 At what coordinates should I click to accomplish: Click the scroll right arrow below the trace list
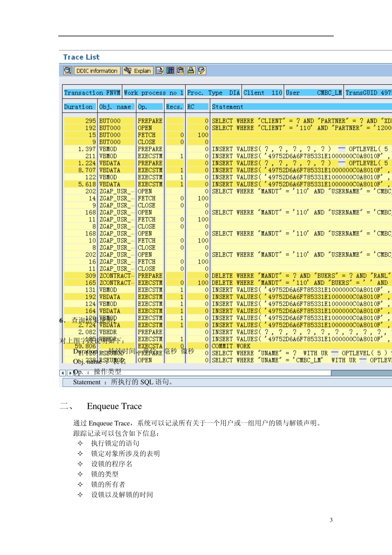(70, 373)
